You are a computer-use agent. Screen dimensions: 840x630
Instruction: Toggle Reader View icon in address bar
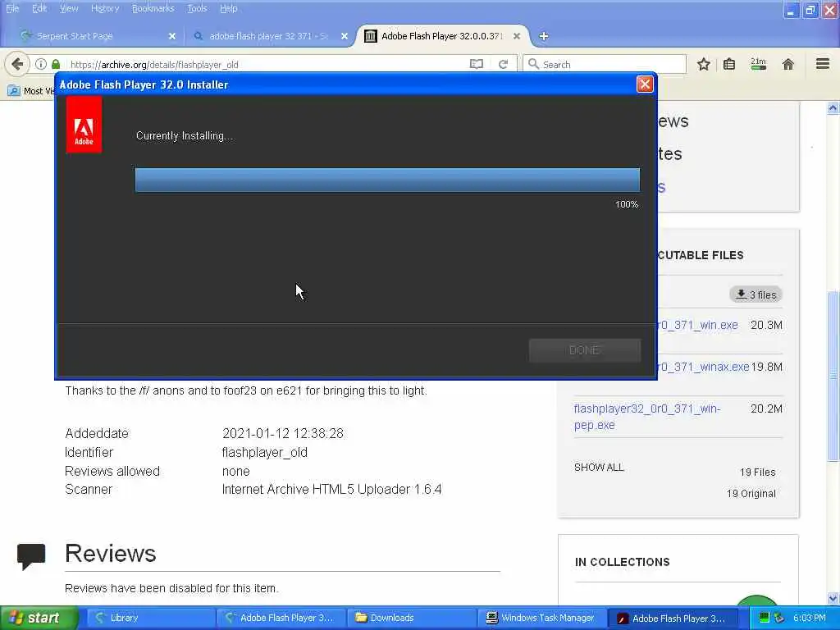click(x=477, y=64)
